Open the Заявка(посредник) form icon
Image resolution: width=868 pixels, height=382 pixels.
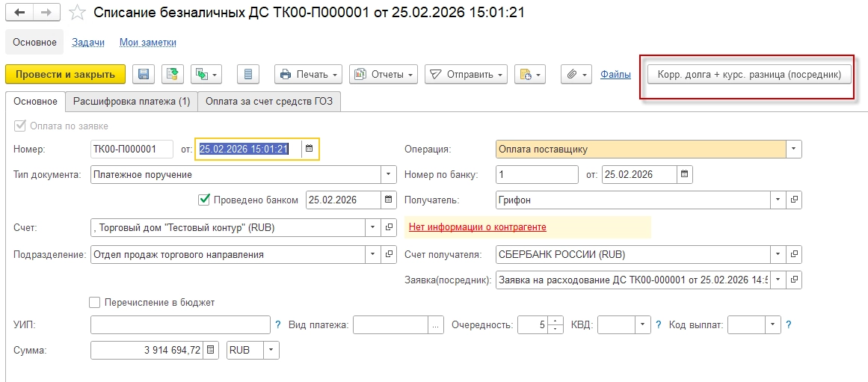click(x=795, y=280)
